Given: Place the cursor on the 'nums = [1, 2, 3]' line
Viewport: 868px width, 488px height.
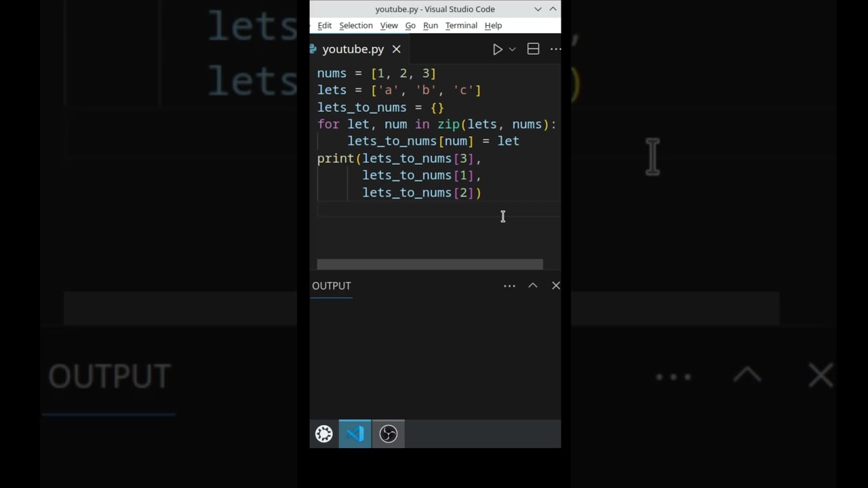Looking at the screenshot, I should 376,73.
